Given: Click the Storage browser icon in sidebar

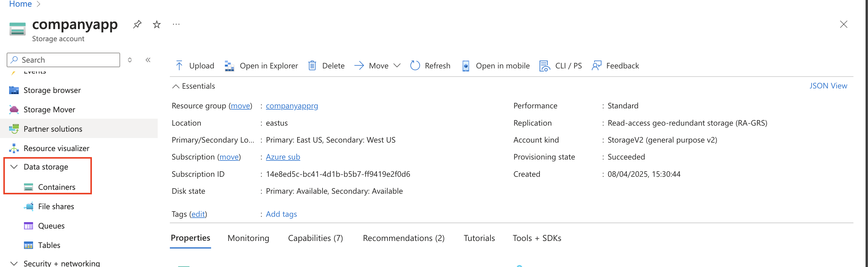Looking at the screenshot, I should 14,90.
